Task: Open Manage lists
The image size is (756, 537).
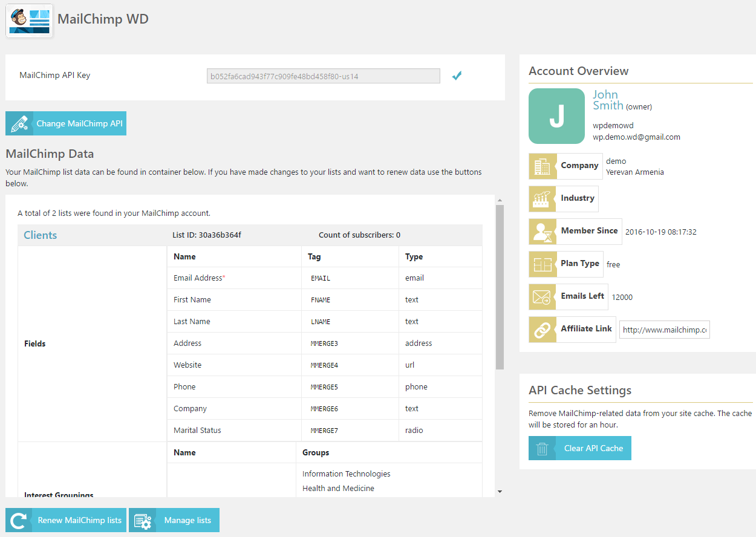Action: [x=174, y=520]
